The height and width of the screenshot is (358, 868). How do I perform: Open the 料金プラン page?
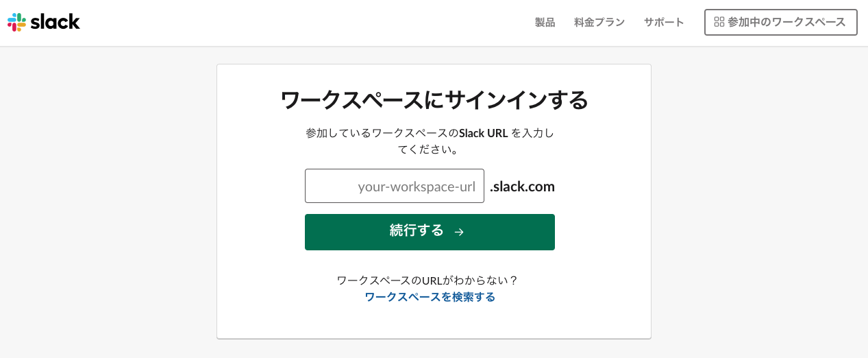point(599,22)
